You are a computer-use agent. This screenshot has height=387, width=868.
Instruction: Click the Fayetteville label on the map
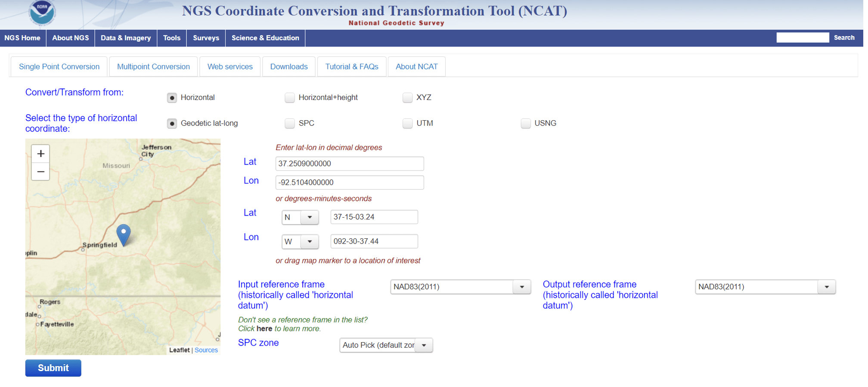57,325
